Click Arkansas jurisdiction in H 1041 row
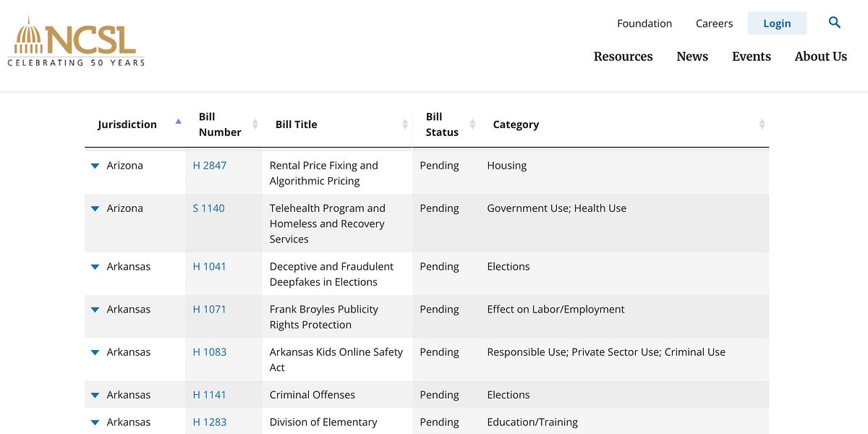This screenshot has width=868, height=434. (129, 267)
